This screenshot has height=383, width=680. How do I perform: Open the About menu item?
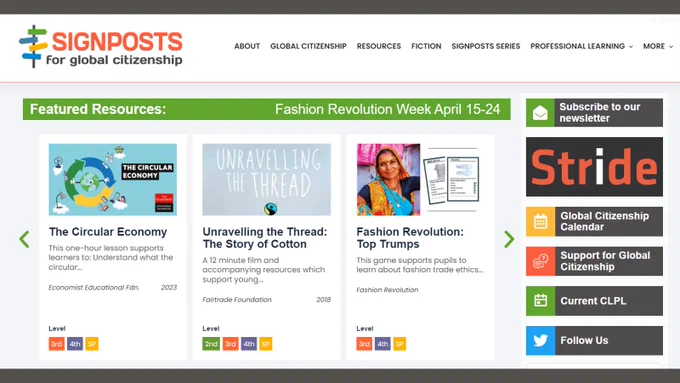(247, 46)
